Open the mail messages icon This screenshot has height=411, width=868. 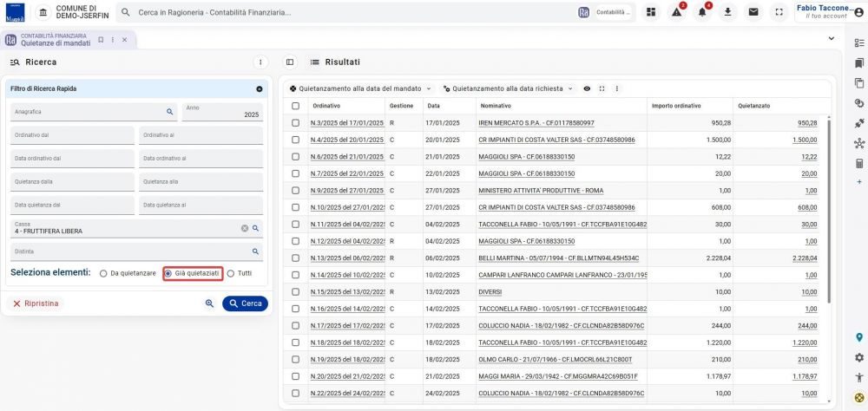(753, 12)
